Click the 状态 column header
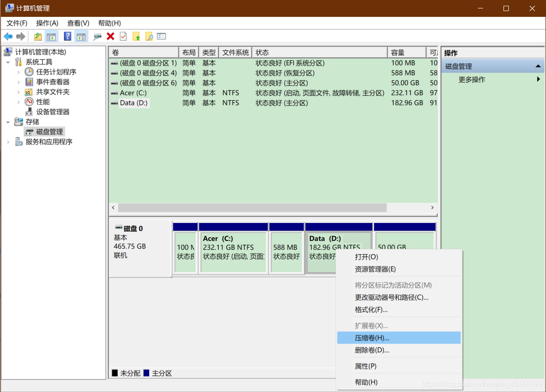 coord(320,52)
